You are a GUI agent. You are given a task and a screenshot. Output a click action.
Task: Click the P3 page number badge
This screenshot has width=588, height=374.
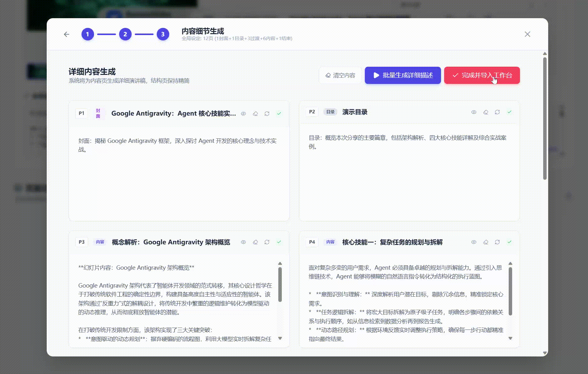[81, 242]
